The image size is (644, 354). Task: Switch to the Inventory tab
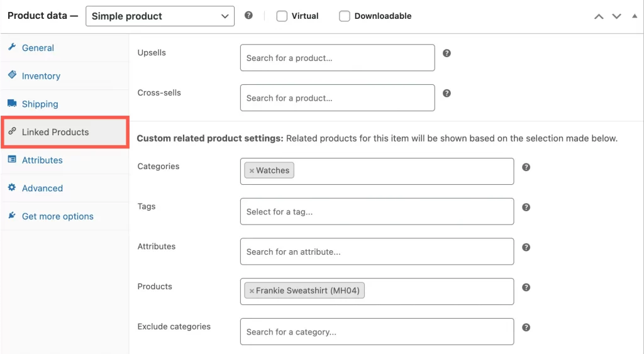pyautogui.click(x=65, y=76)
